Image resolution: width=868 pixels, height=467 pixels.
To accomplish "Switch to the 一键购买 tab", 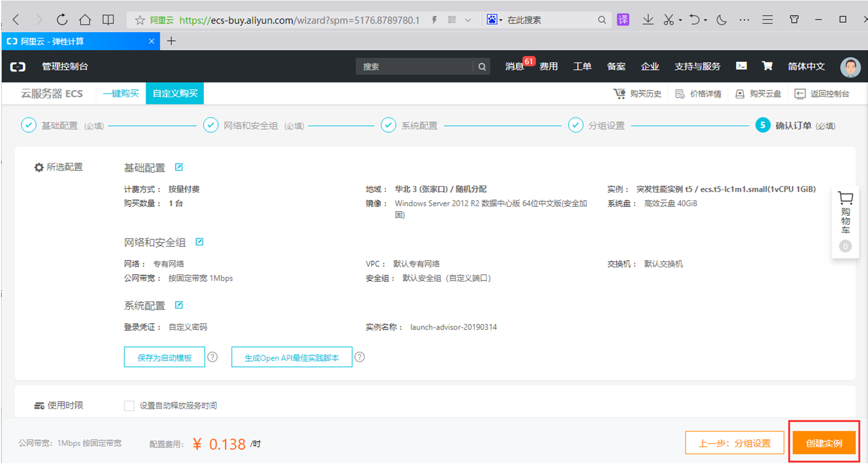I will pos(121,93).
